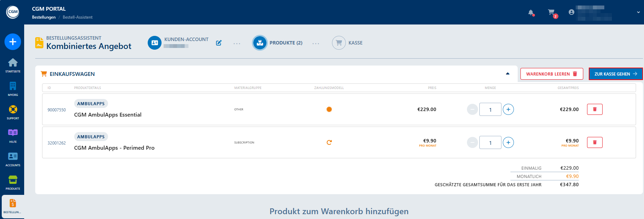Screen dimensions: 644x219
Task: Collapse the Einkaufswagen panel arrow
Action: (508, 73)
